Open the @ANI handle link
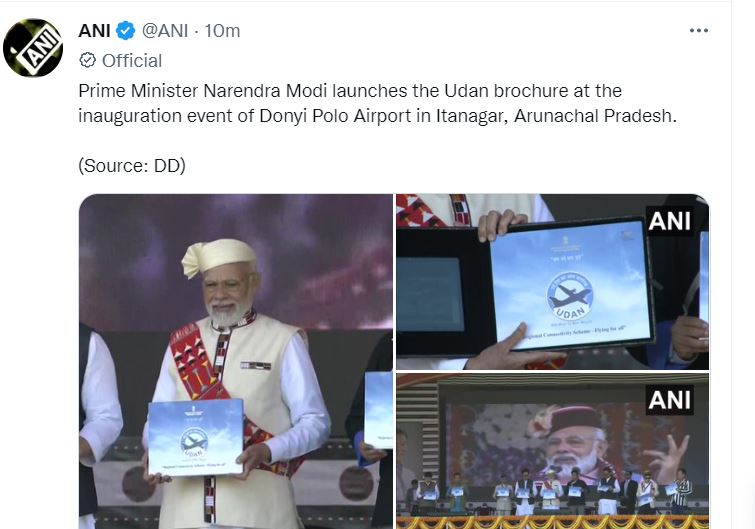 point(165,31)
